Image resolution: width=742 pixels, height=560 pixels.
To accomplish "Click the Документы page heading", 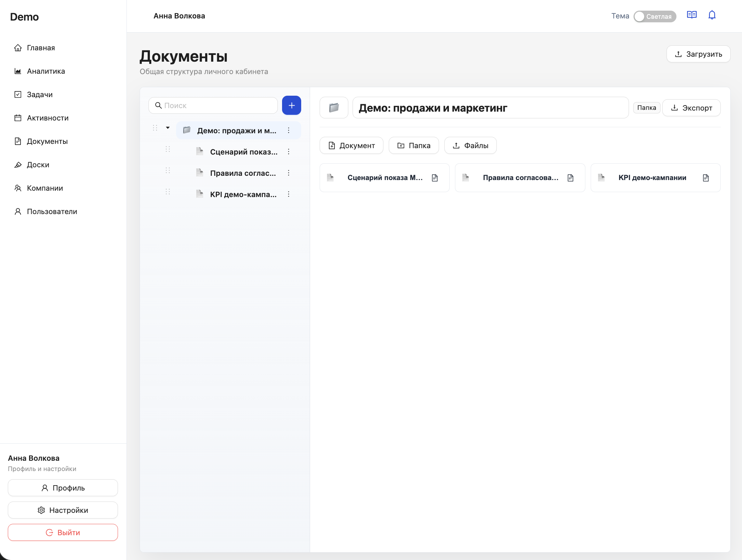I will click(x=184, y=57).
